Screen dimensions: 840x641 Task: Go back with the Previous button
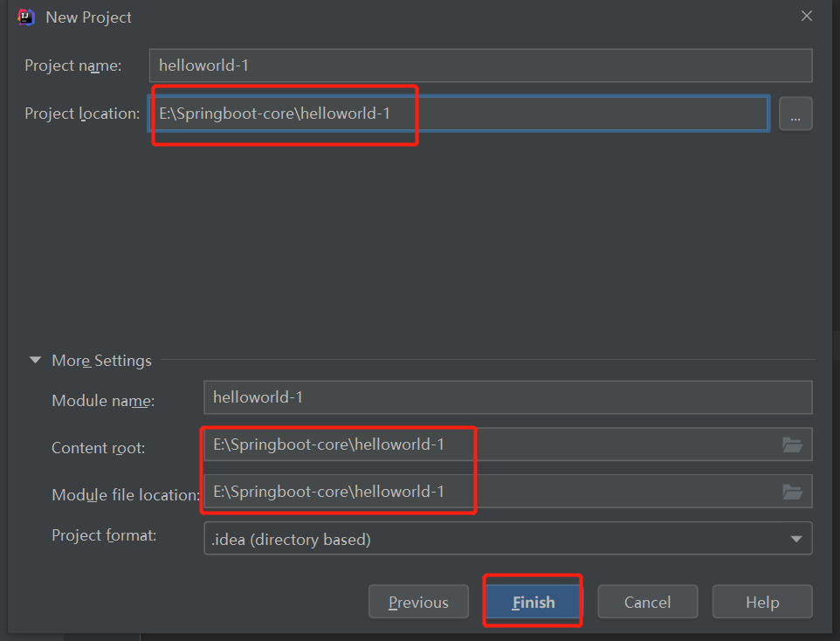tap(418, 602)
